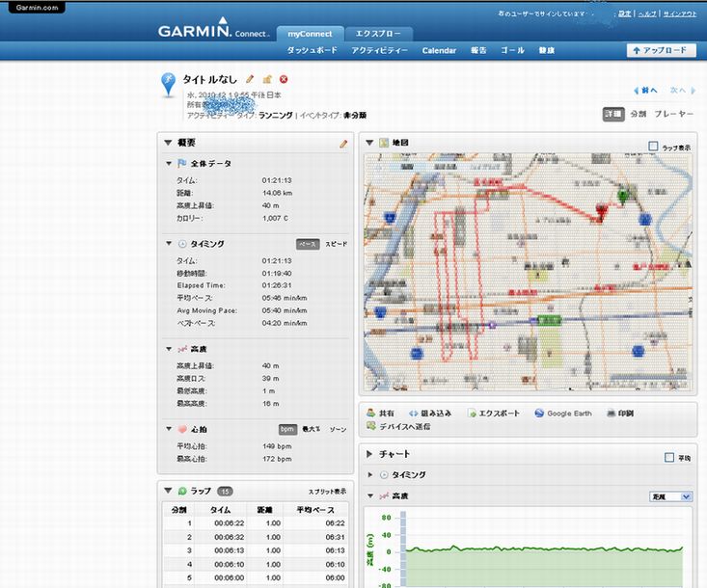Click the Garmin Connect logo

[x=213, y=28]
